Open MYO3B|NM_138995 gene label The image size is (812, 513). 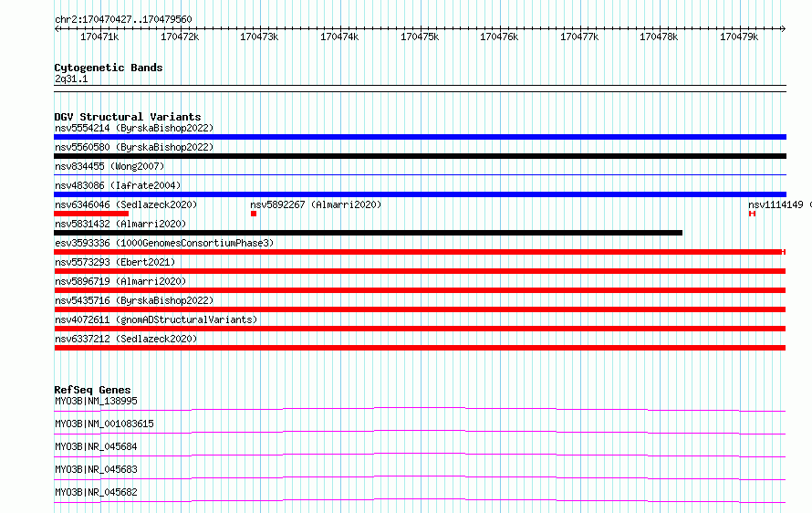[97, 401]
